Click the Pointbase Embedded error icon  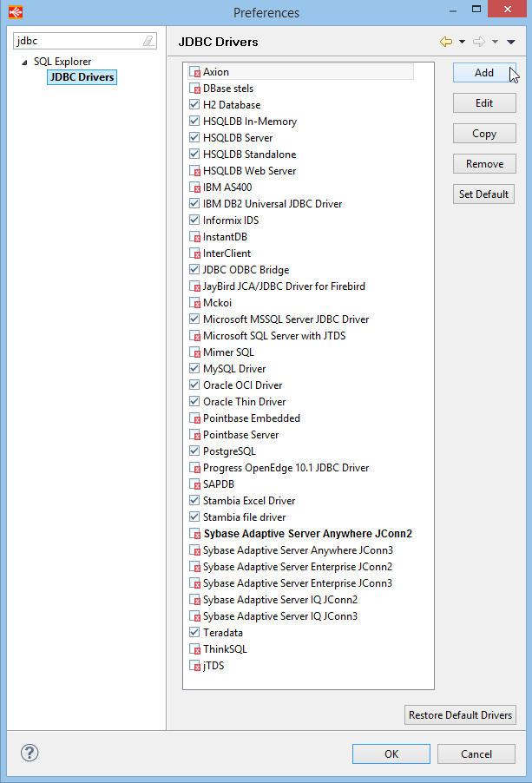pos(194,418)
